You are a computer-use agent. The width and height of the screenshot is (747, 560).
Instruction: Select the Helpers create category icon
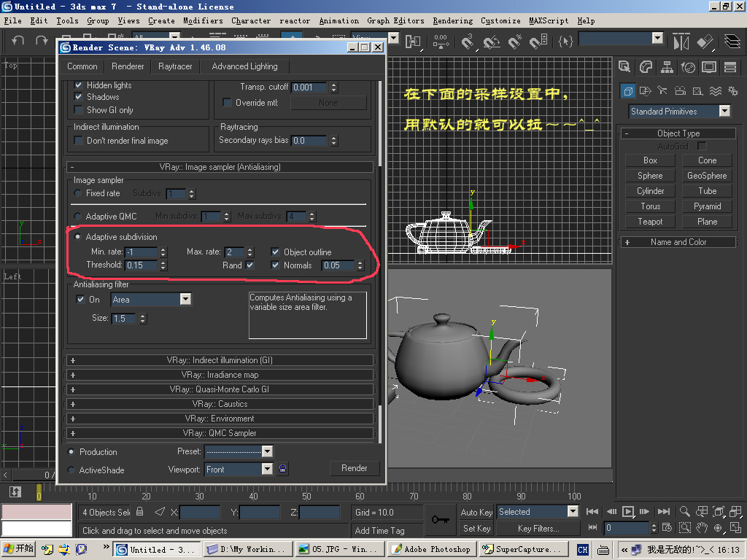[697, 91]
